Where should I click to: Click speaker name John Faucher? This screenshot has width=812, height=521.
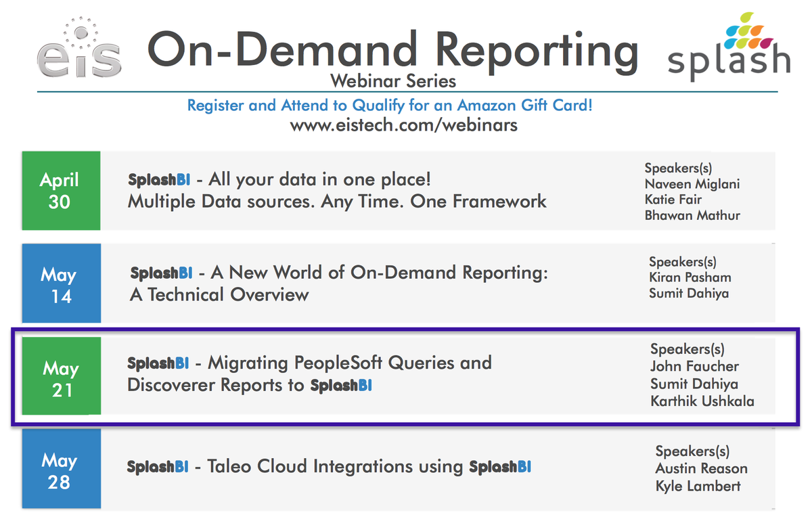[694, 367]
